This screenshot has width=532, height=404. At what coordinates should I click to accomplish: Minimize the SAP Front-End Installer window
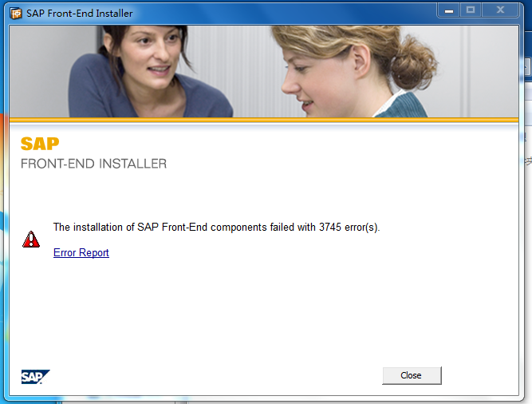pos(448,10)
